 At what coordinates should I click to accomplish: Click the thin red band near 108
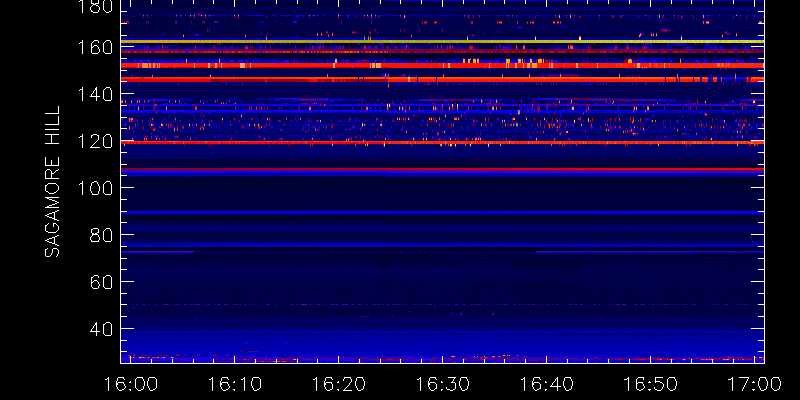click(442, 169)
